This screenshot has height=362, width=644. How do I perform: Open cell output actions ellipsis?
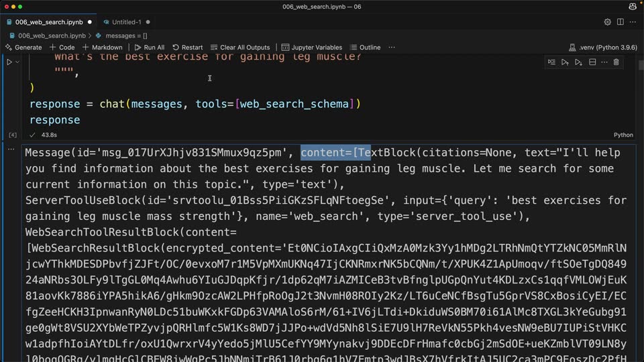click(x=11, y=149)
